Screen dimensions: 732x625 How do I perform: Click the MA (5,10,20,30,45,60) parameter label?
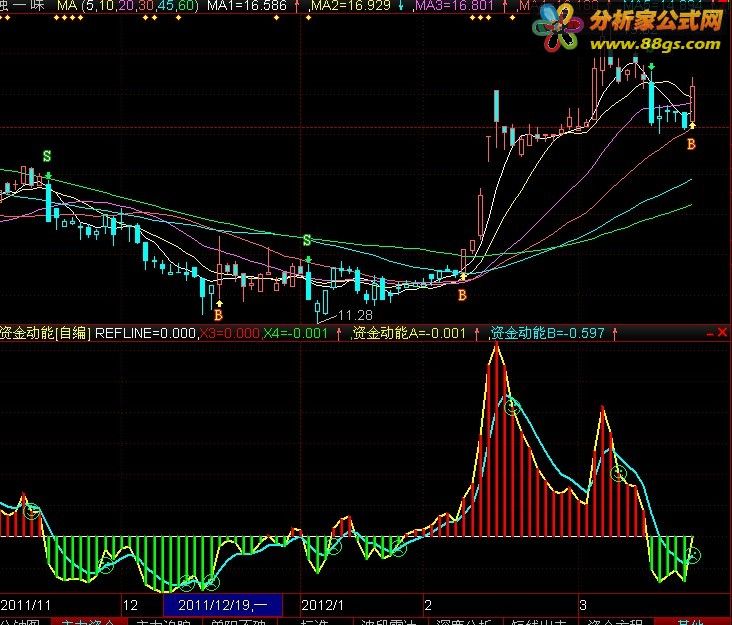[x=128, y=6]
